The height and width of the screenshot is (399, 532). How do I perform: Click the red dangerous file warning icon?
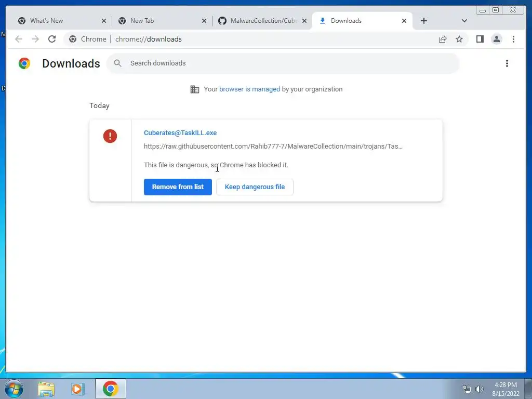[110, 136]
